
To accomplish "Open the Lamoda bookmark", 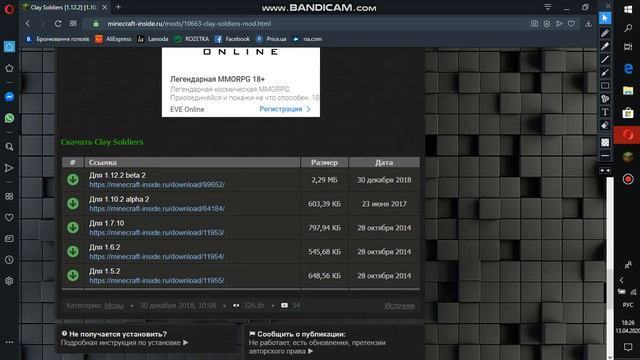I will tap(153, 39).
